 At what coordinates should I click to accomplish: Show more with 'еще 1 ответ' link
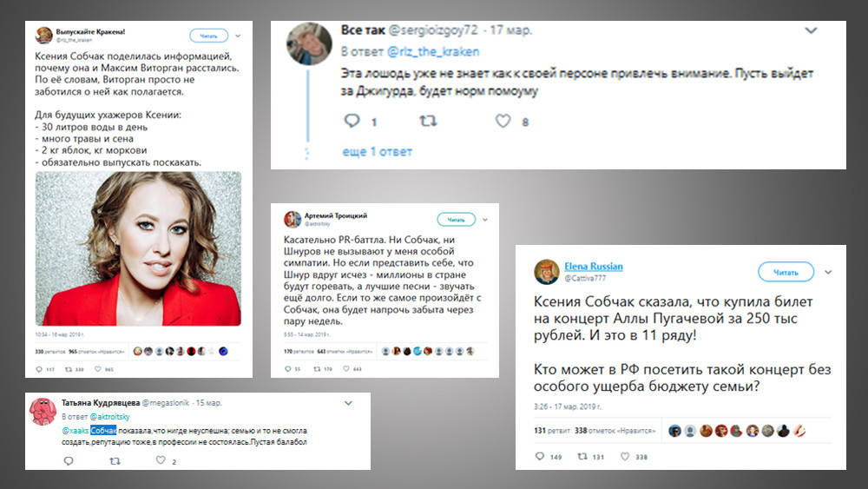coord(377,151)
